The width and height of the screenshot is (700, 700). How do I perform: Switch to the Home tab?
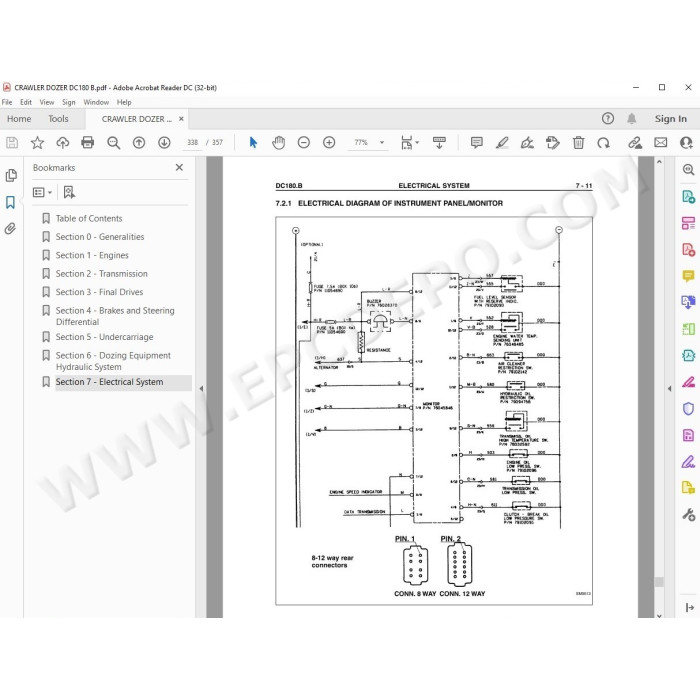[19, 119]
